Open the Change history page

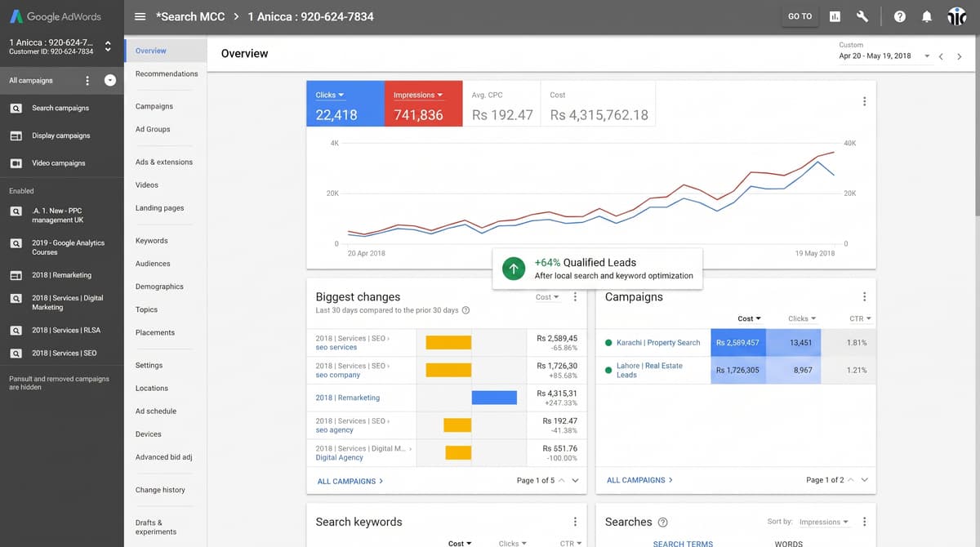[160, 490]
